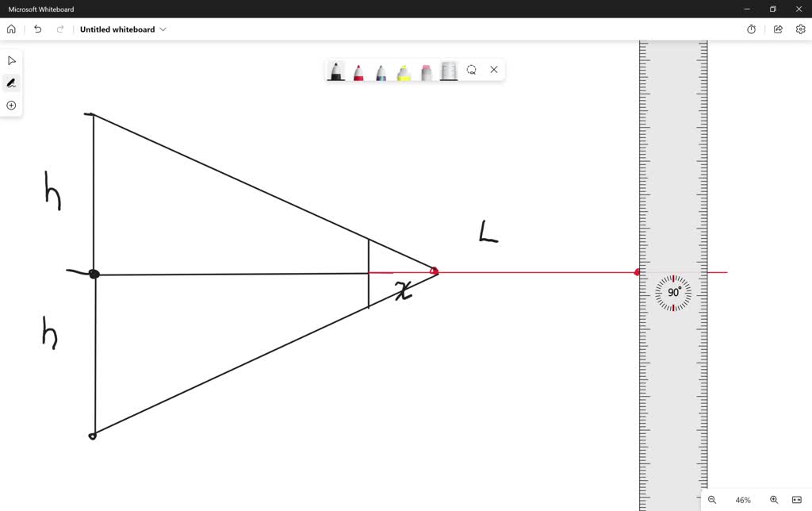812x511 pixels.
Task: Open the Untitled whiteboard dropdown
Action: tap(163, 29)
